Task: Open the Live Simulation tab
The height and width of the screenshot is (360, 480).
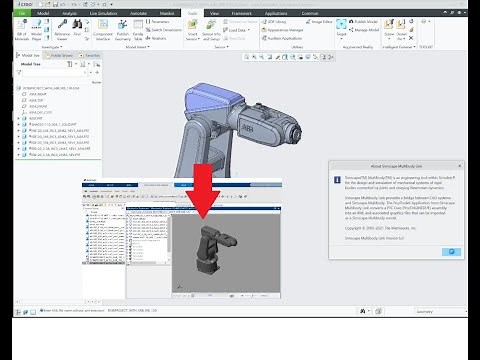Action: click(x=103, y=13)
